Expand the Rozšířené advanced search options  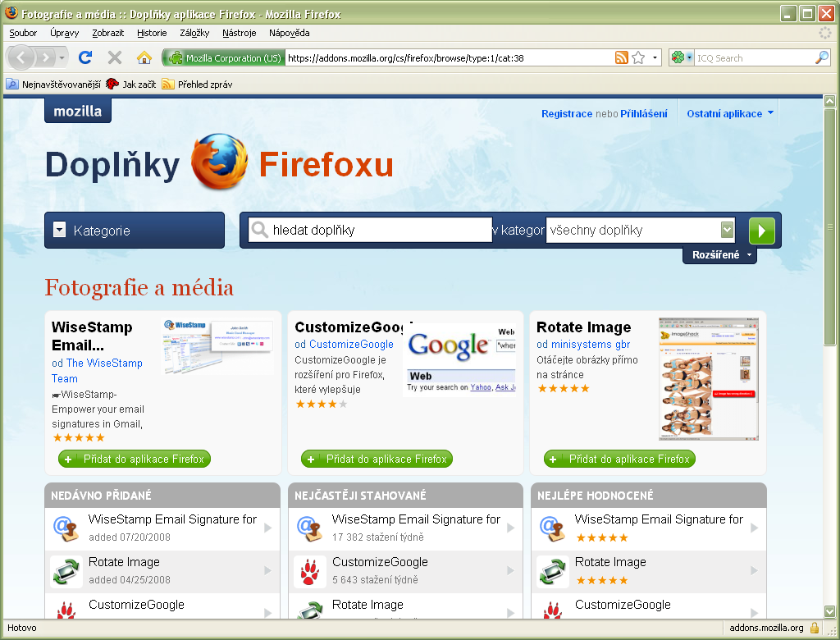[x=720, y=254]
